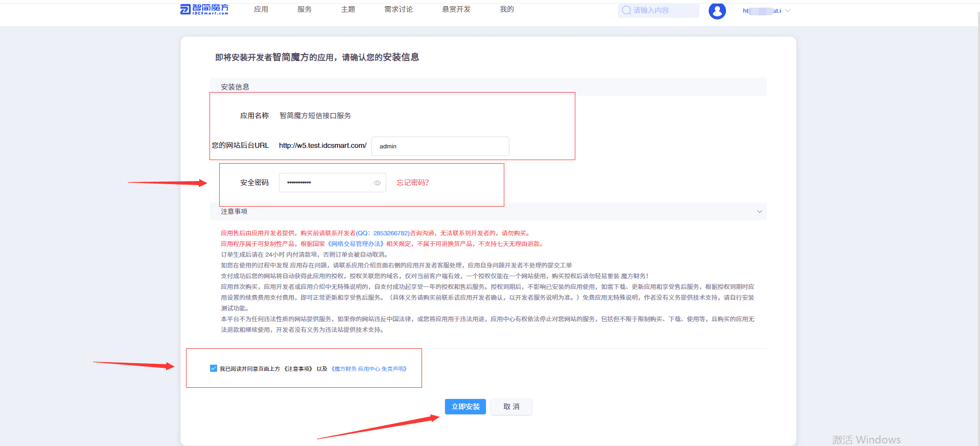Click the http://w5.test.idcsmart.com/ URL text
This screenshot has height=446, width=980.
[x=323, y=146]
